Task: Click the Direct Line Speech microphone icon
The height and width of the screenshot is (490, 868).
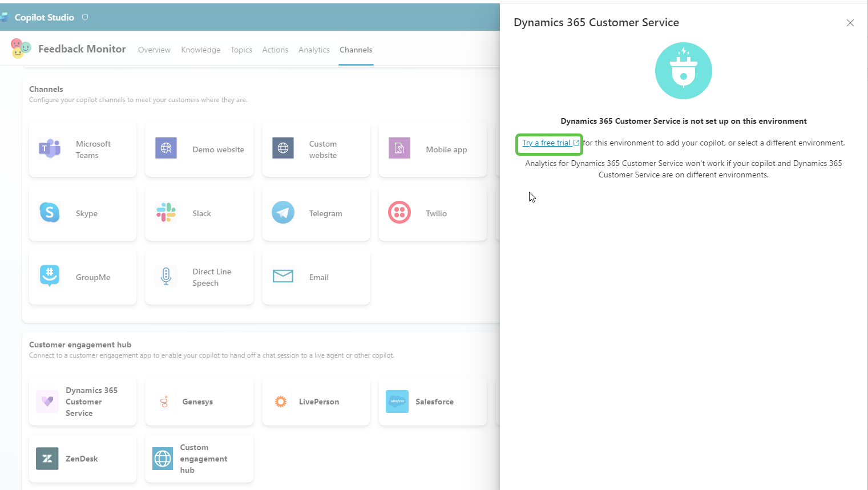Action: click(x=166, y=277)
